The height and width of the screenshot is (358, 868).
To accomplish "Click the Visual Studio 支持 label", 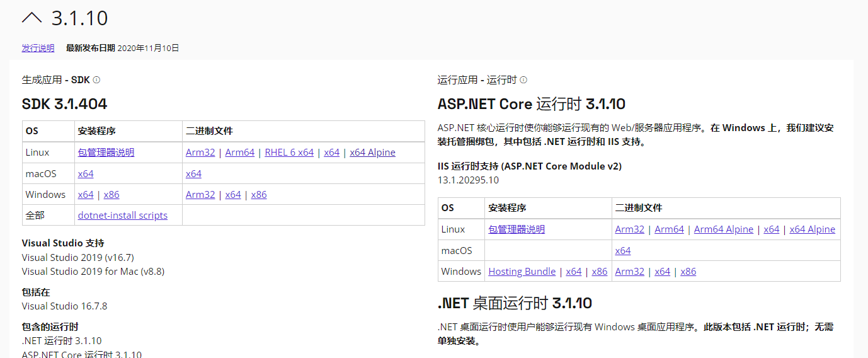I will [63, 243].
